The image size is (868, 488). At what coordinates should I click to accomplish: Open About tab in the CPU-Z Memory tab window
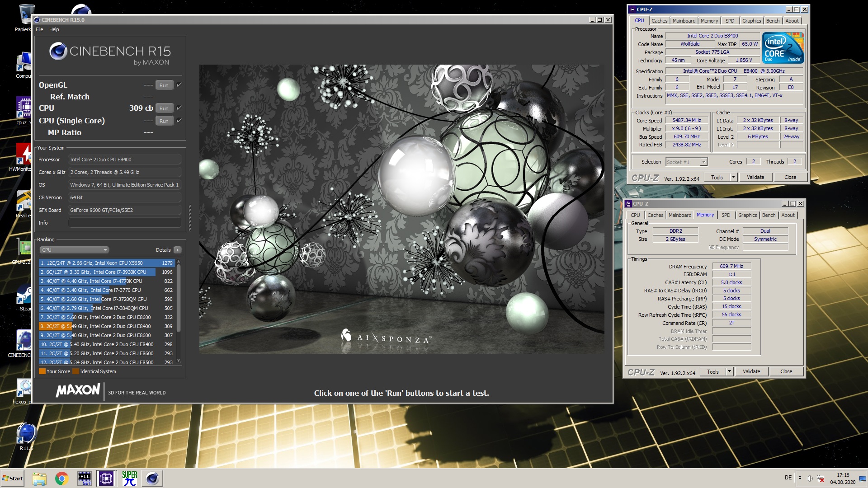(788, 215)
